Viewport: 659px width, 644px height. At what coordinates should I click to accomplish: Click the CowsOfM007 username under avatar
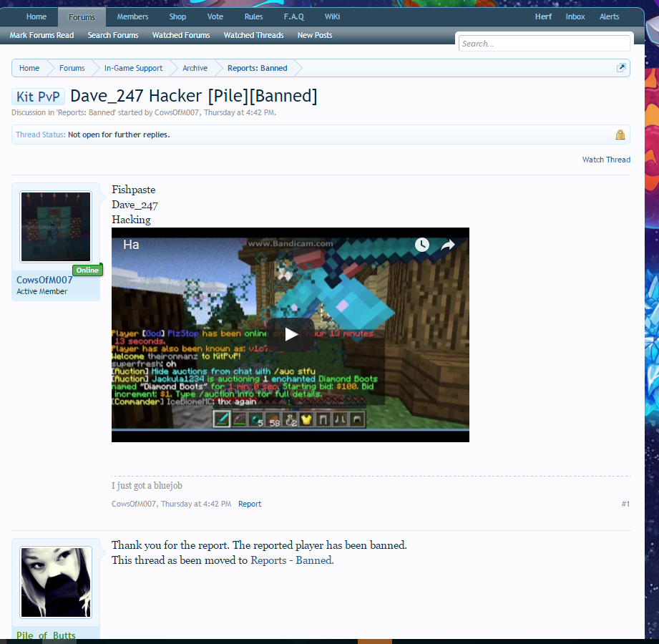(x=44, y=280)
